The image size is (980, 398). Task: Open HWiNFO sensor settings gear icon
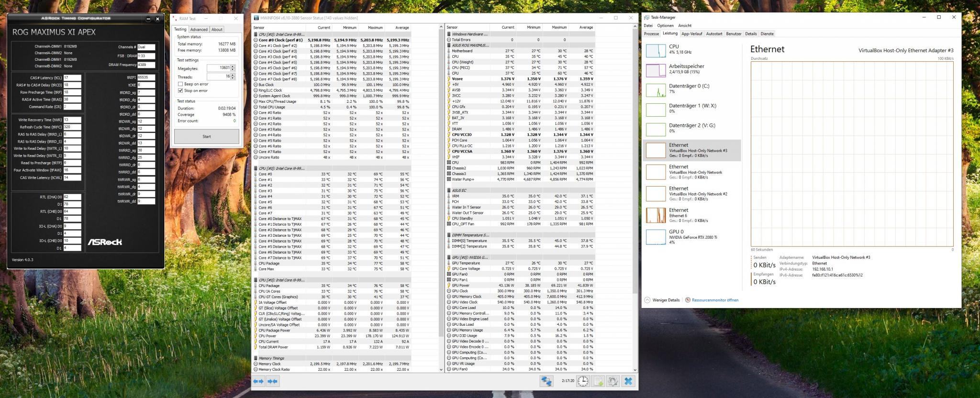point(613,381)
